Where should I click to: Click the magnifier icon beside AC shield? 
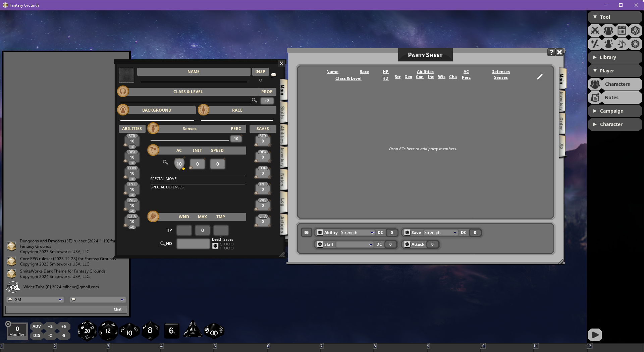(165, 162)
